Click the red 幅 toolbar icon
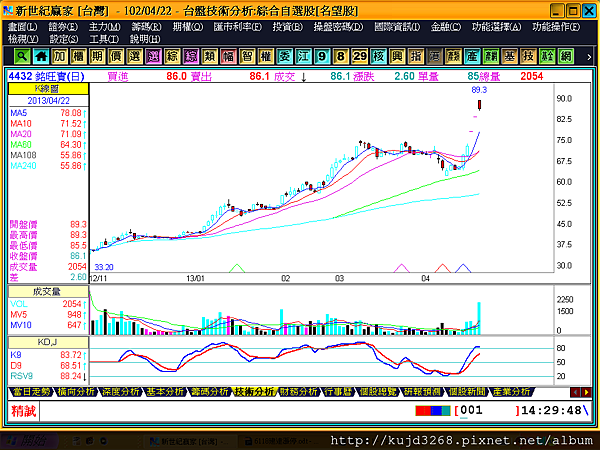 tap(228, 57)
